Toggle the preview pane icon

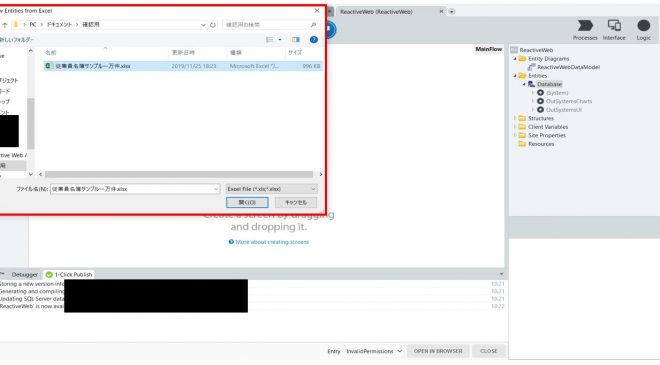tap(296, 40)
